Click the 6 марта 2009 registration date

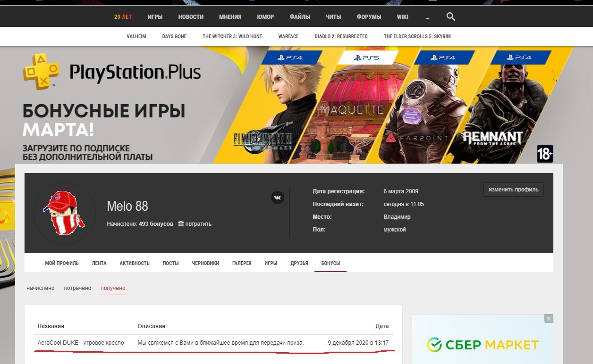click(401, 191)
